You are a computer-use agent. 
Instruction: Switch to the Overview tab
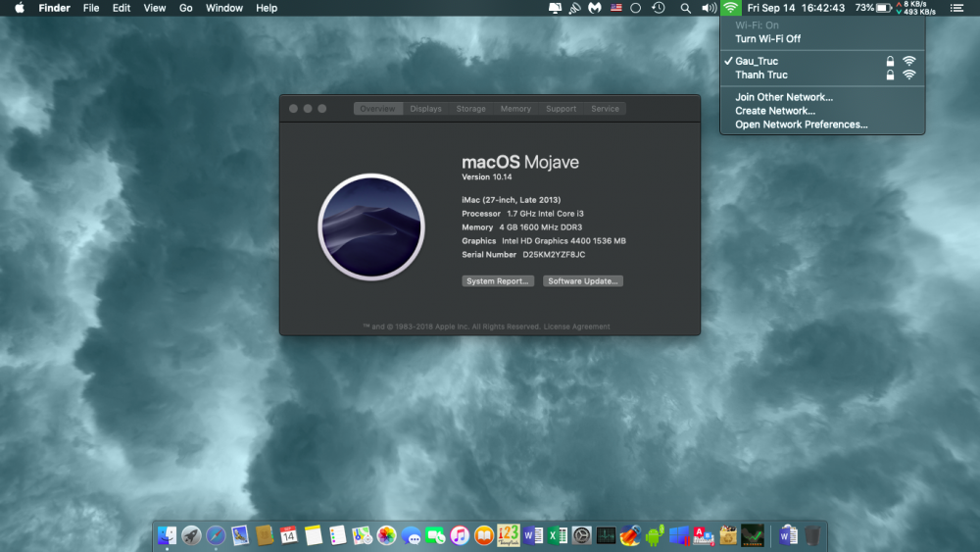click(x=377, y=109)
